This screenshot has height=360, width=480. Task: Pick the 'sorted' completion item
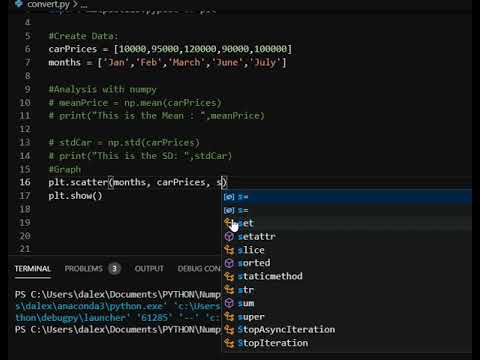coord(347,263)
